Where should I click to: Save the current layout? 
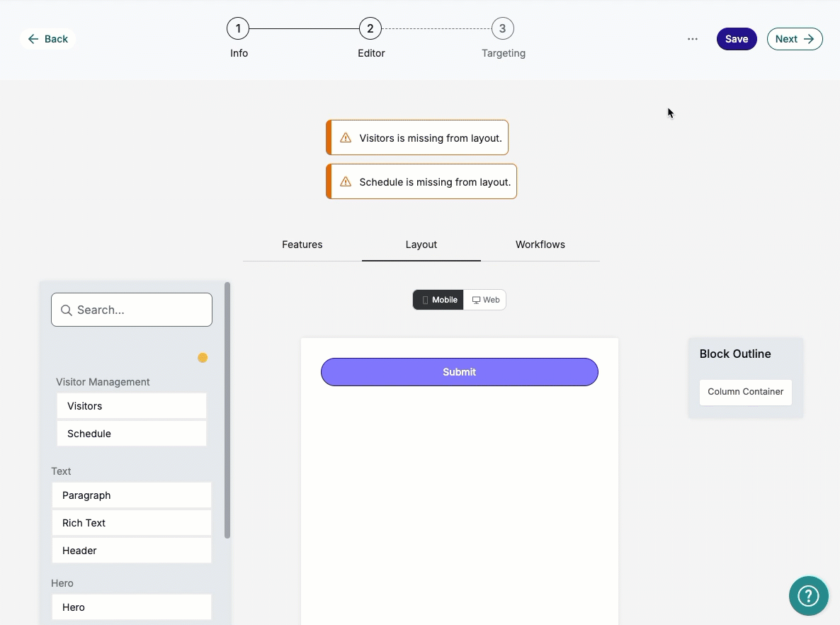click(737, 39)
